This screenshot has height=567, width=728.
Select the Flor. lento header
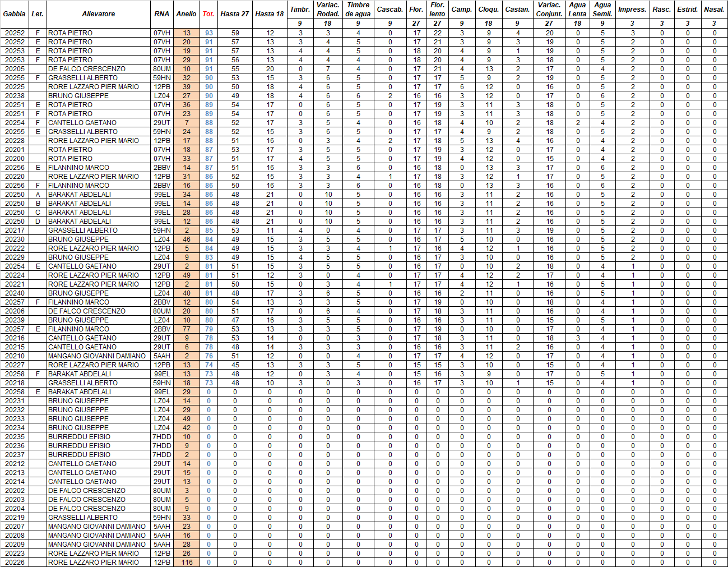(x=438, y=10)
